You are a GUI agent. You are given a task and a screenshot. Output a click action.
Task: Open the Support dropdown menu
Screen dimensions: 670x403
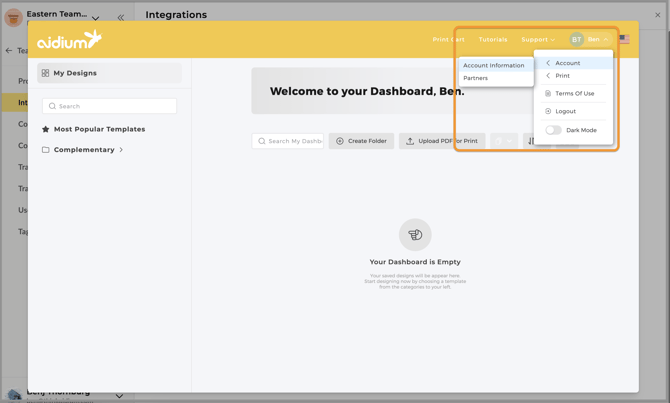[538, 40]
